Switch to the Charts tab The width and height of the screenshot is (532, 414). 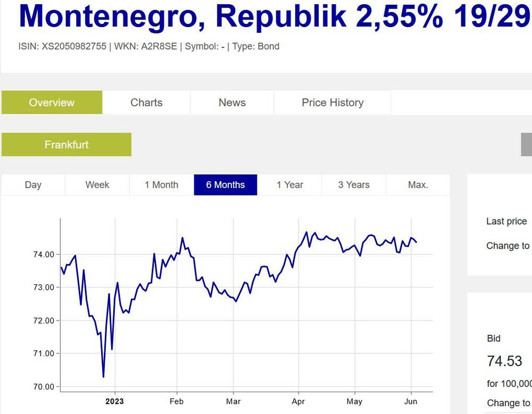point(146,103)
